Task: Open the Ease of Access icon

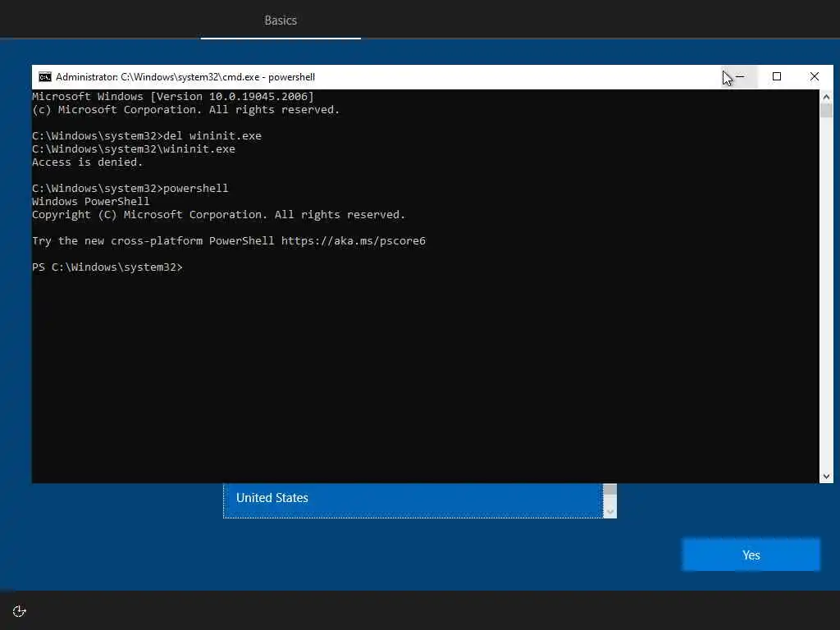Action: point(20,611)
